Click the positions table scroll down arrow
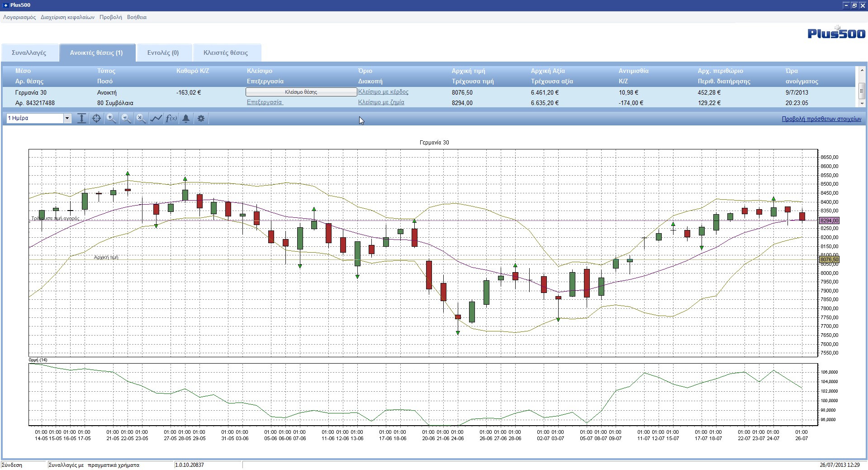This screenshot has width=868, height=470. tap(862, 104)
